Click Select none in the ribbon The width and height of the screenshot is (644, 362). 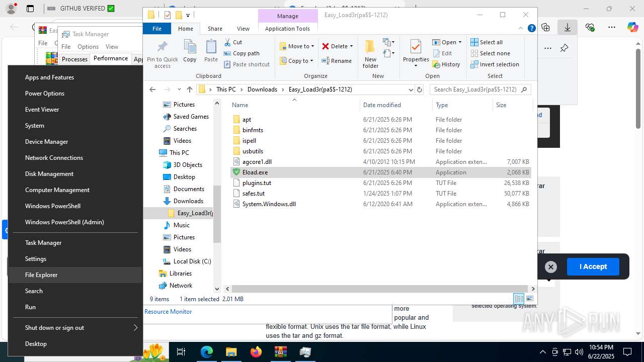coord(490,53)
